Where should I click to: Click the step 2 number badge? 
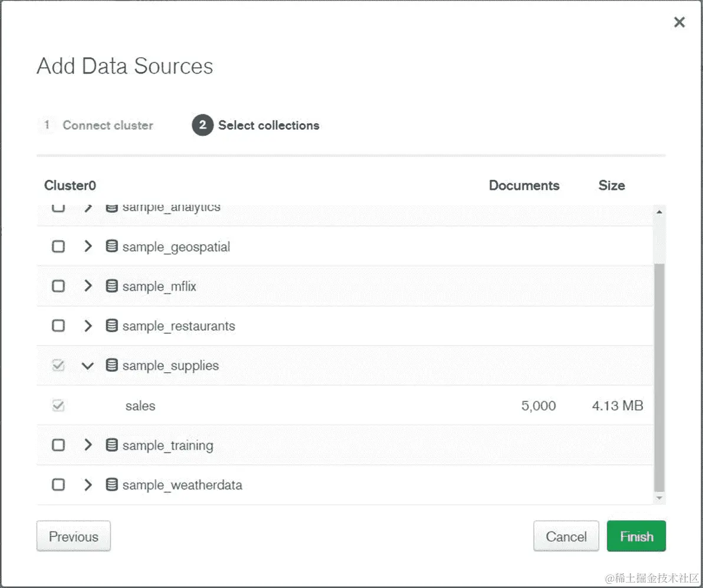click(x=202, y=125)
